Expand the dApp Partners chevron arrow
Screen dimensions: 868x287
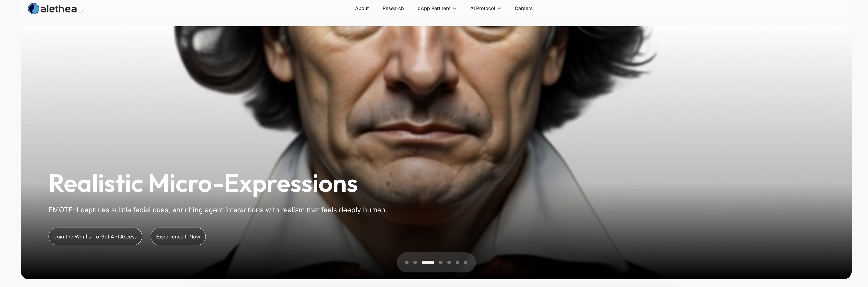(x=455, y=9)
